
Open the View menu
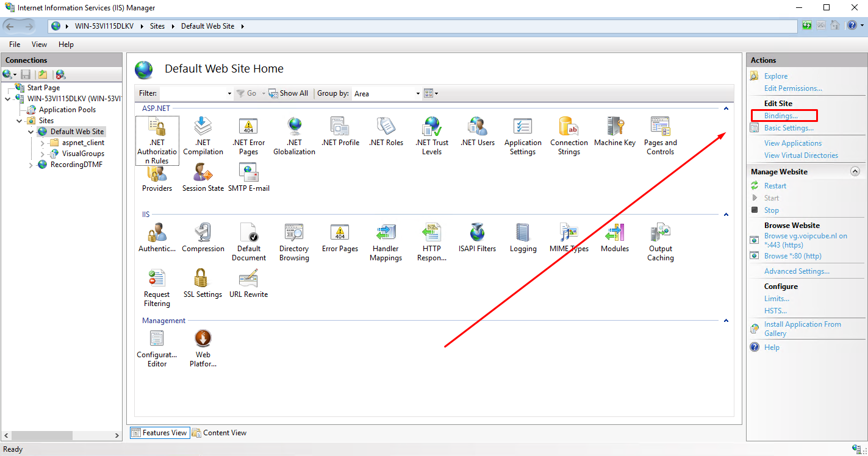[x=39, y=45]
